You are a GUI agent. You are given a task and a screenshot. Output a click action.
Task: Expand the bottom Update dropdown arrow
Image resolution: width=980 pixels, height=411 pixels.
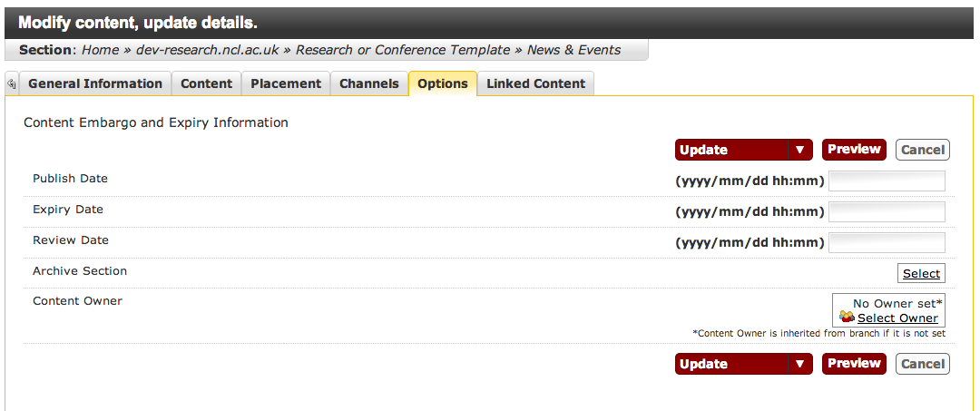(799, 364)
